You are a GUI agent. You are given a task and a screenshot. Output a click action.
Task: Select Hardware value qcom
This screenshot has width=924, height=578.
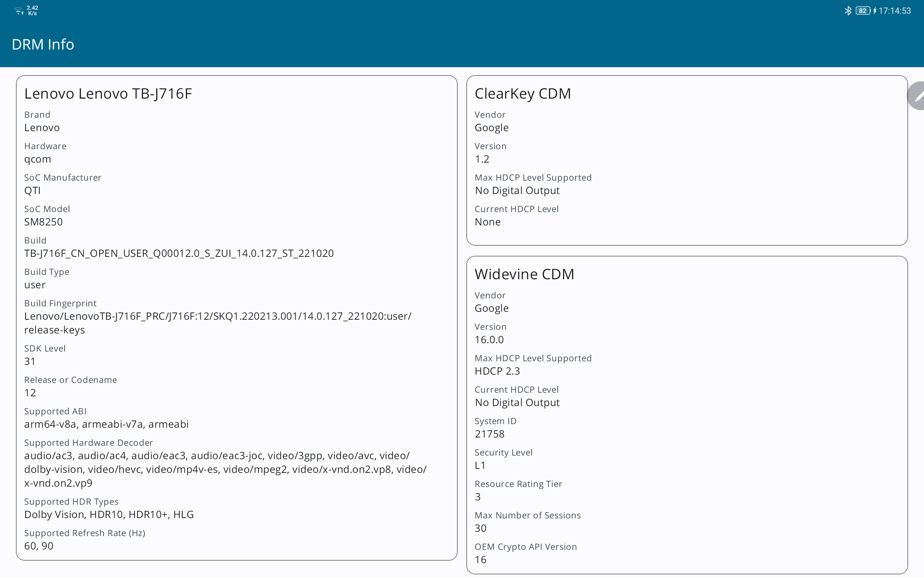click(x=38, y=159)
